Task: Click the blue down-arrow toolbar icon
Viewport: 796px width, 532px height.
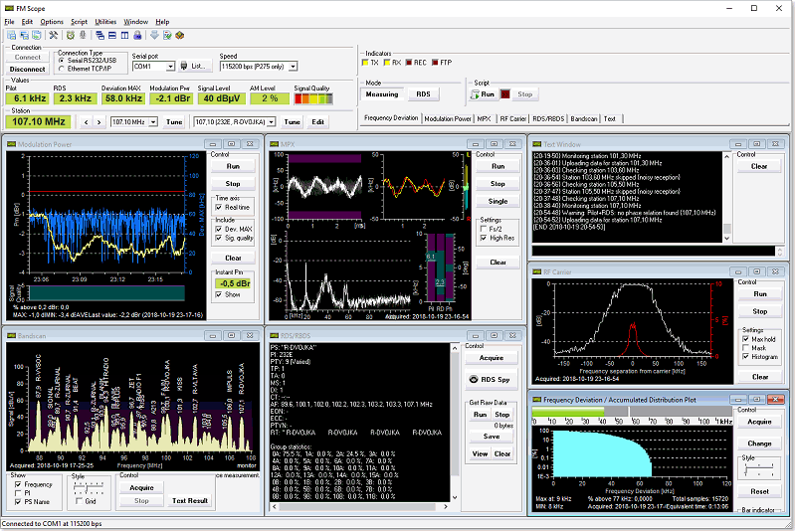Action: pyautogui.click(x=154, y=36)
